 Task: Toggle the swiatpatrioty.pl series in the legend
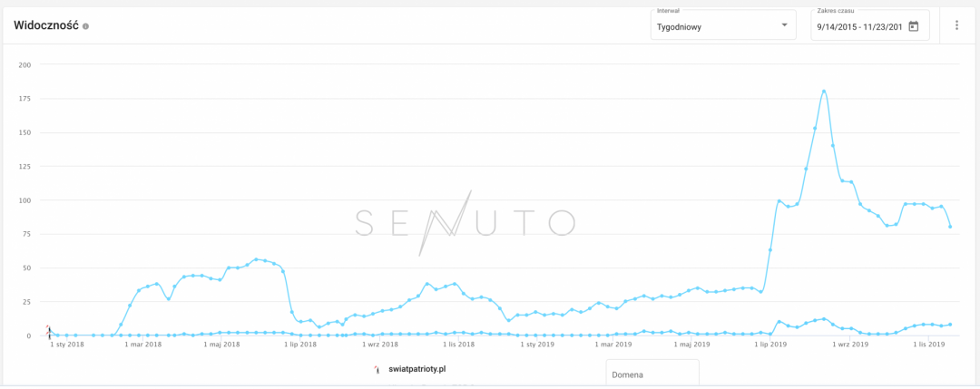[x=416, y=369]
